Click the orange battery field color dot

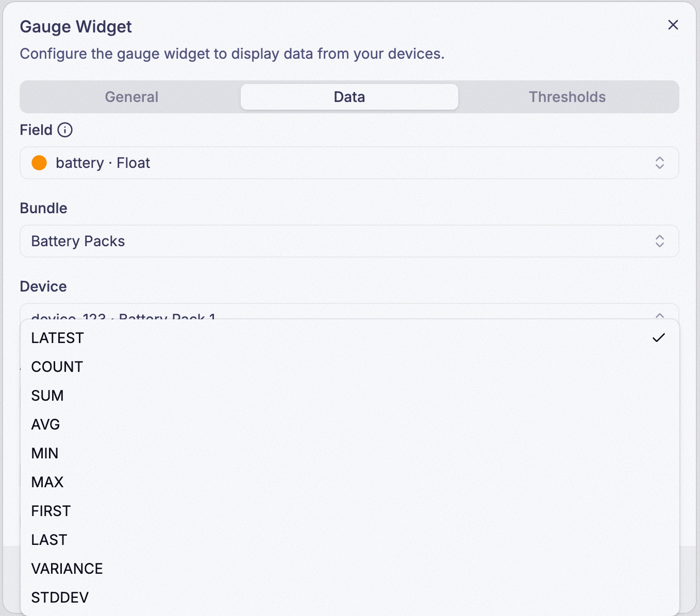pyautogui.click(x=39, y=163)
